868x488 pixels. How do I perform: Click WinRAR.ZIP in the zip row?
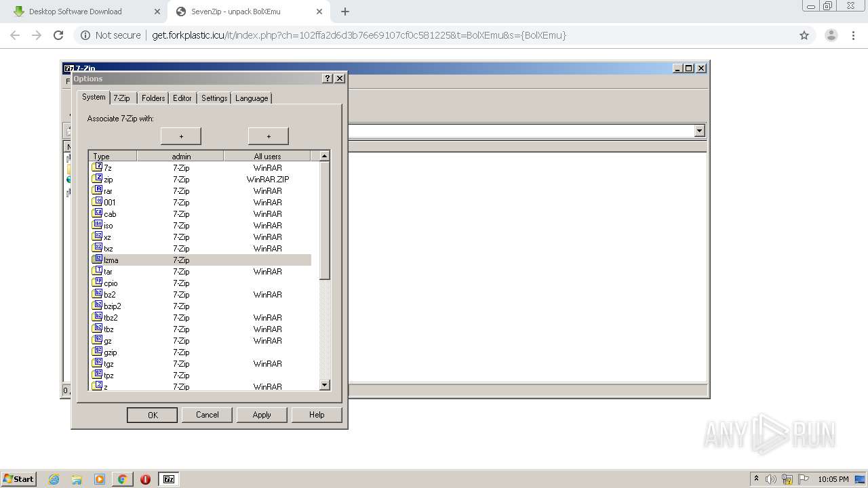click(268, 180)
